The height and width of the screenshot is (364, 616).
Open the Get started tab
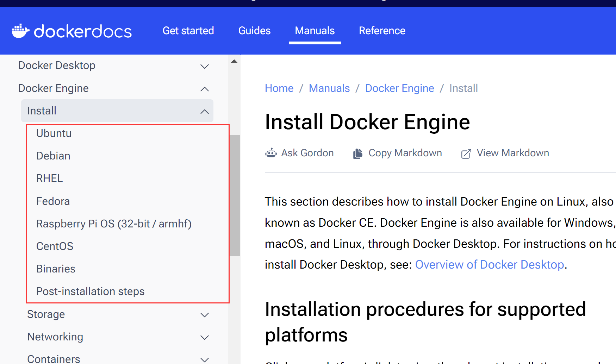point(188,31)
